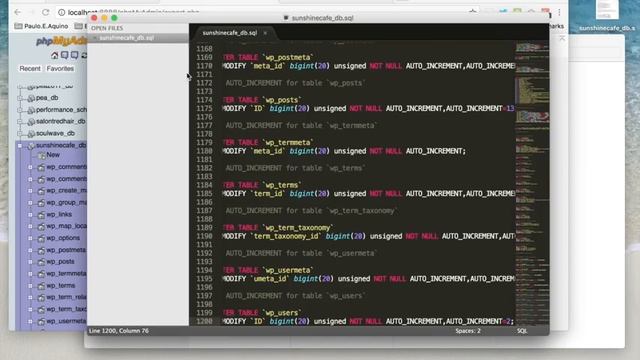Click the `wp_termmeta` text on line 1179
This screenshot has height=360, width=640.
[x=288, y=143]
